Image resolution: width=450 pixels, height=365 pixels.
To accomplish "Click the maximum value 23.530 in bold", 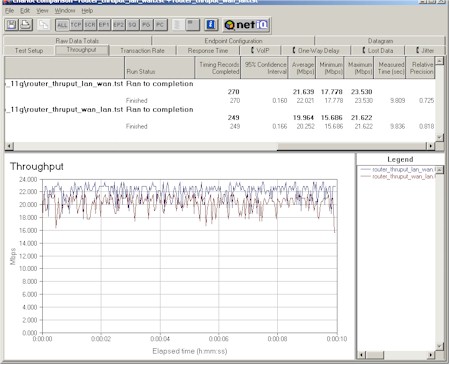I will (361, 92).
